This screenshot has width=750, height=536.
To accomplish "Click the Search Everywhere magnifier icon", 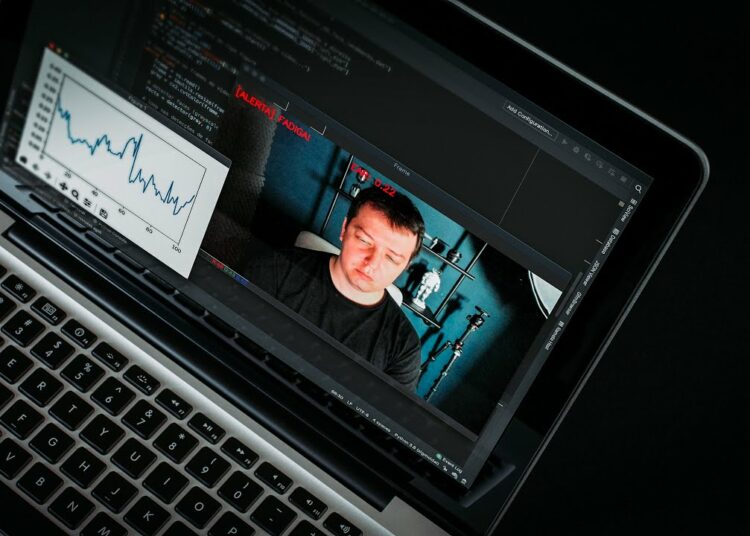I will click(x=639, y=188).
